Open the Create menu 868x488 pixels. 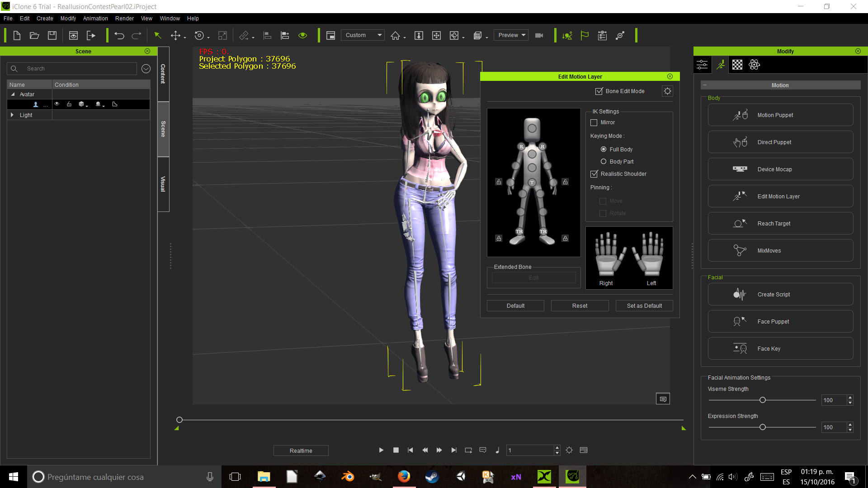[x=45, y=19]
